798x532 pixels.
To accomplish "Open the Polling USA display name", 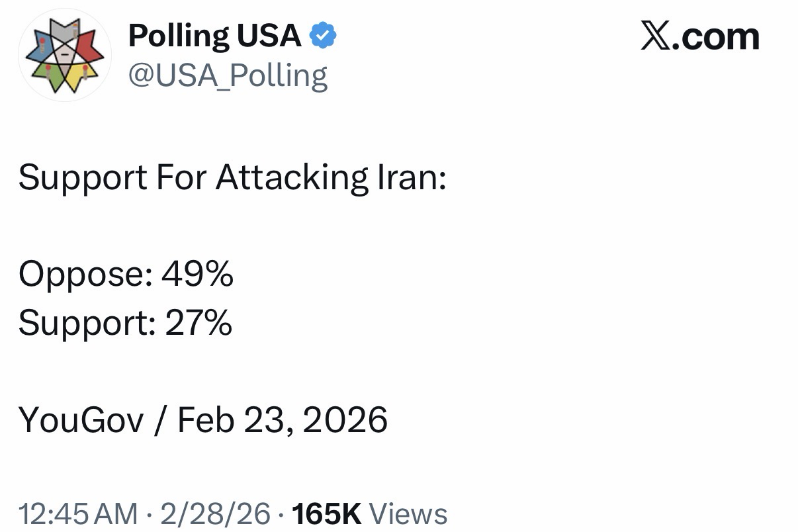I will tap(214, 35).
